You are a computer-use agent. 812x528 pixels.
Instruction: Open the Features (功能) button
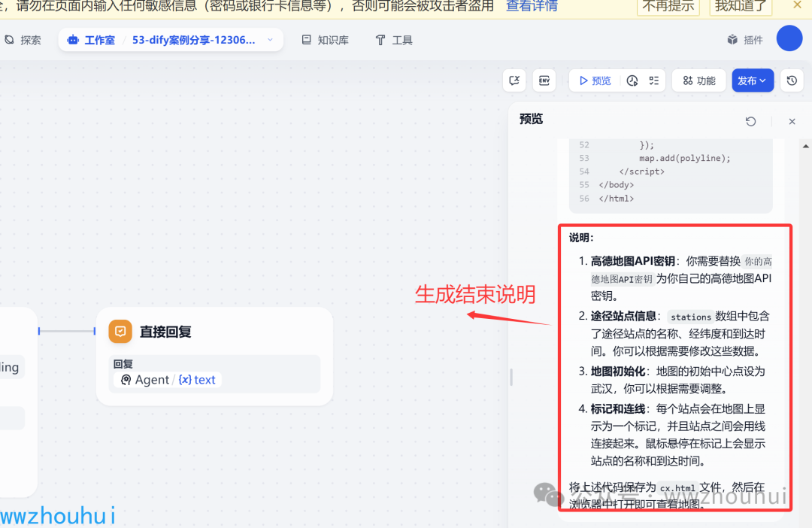(x=699, y=80)
